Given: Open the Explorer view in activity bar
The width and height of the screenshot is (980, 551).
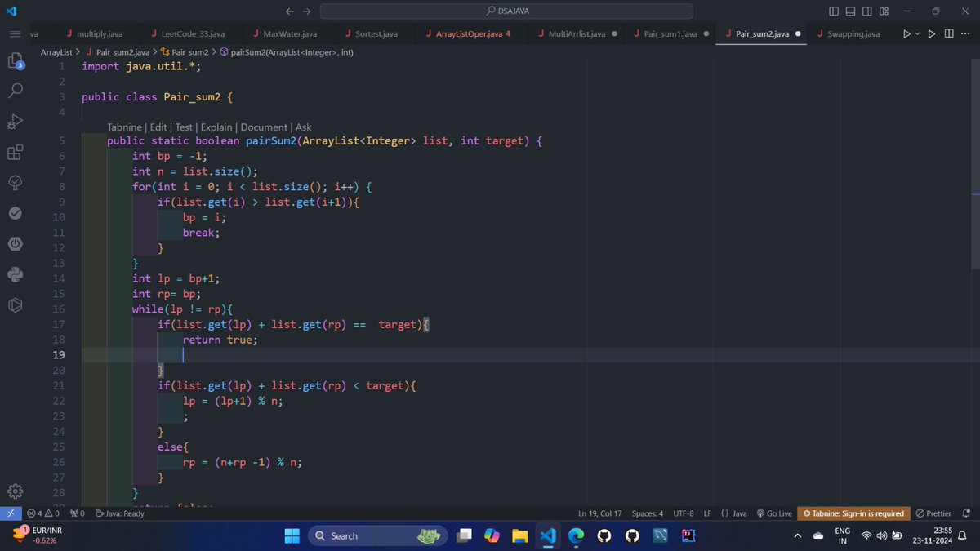Looking at the screenshot, I should click(x=15, y=60).
